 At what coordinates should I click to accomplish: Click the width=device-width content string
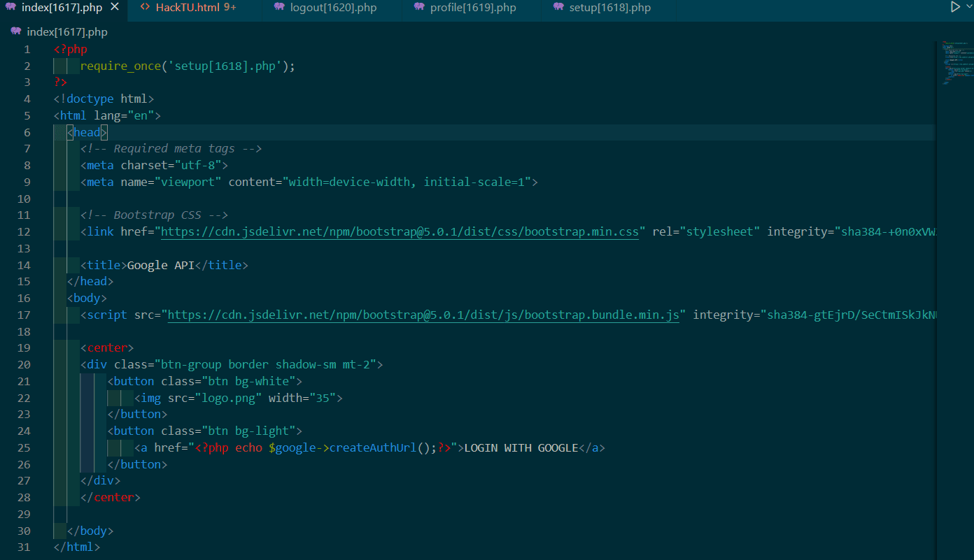(x=407, y=182)
